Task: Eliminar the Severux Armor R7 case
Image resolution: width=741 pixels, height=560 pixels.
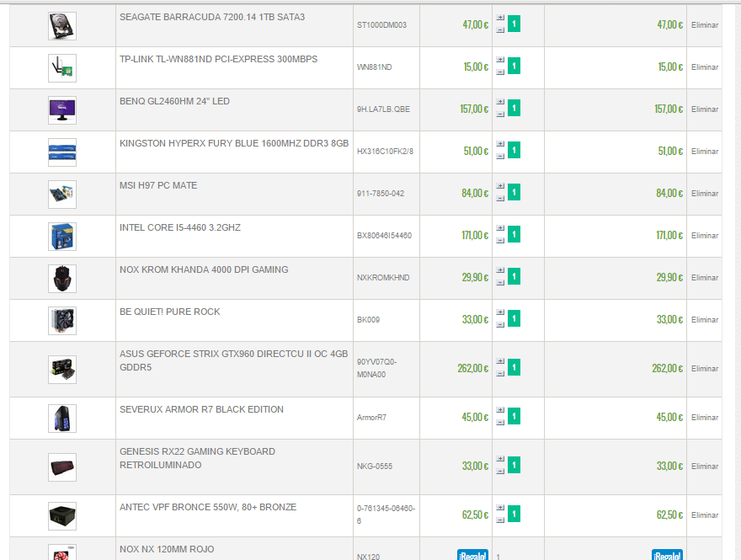Action: [x=705, y=418]
